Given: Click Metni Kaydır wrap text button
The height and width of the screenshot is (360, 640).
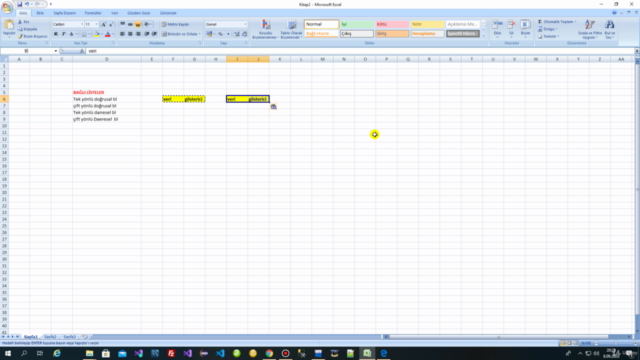Looking at the screenshot, I should pos(176,24).
